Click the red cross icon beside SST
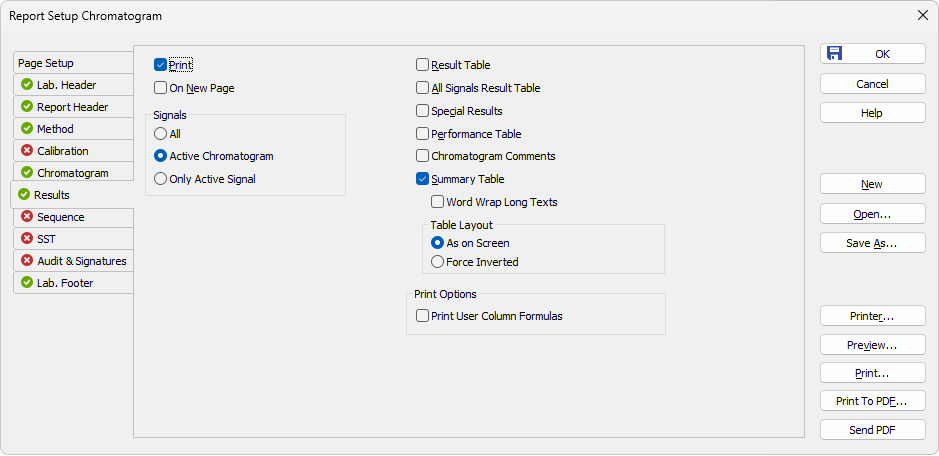Viewport: 939px width, 456px height. tap(26, 238)
